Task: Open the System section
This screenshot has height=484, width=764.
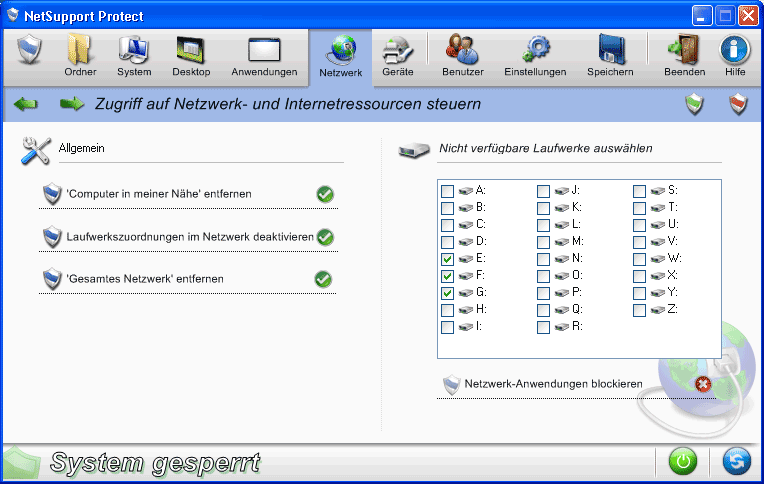Action: click(134, 55)
